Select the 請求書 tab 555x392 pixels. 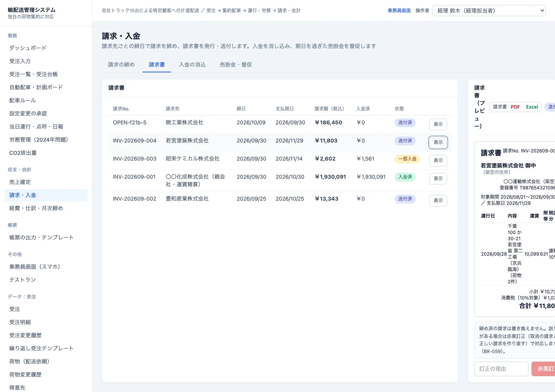click(157, 65)
